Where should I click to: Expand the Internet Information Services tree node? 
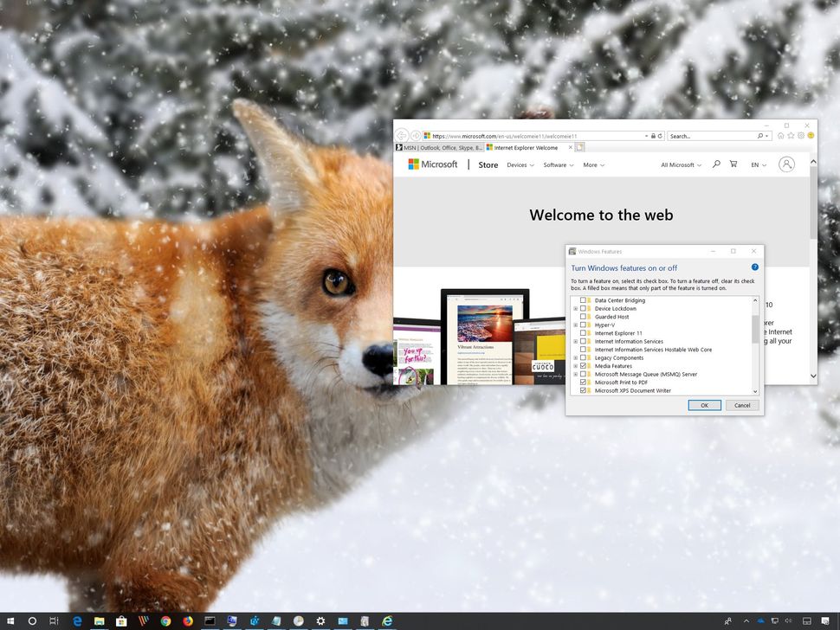tap(575, 341)
